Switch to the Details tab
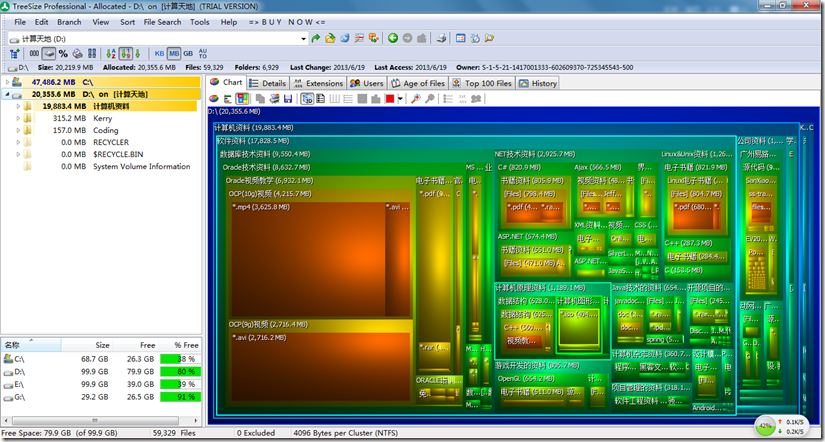Screen dimensions: 825x442 tap(268, 83)
